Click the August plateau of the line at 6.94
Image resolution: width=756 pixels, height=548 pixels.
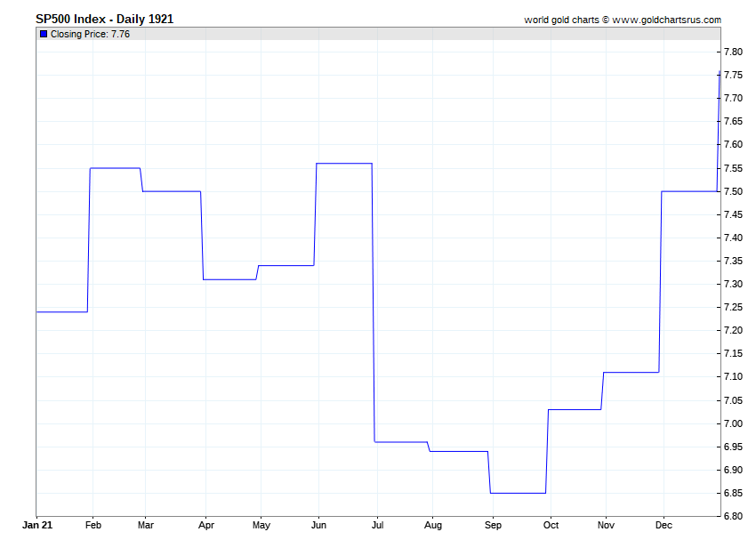(x=459, y=452)
